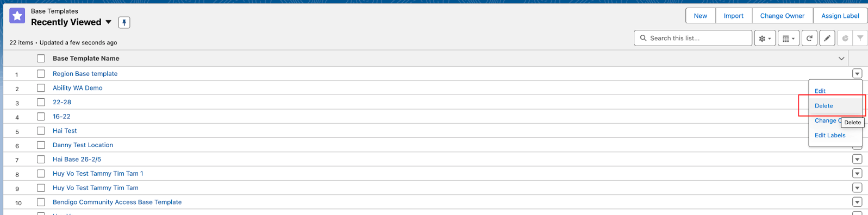Tick the select-all checkbox in header

[41, 59]
